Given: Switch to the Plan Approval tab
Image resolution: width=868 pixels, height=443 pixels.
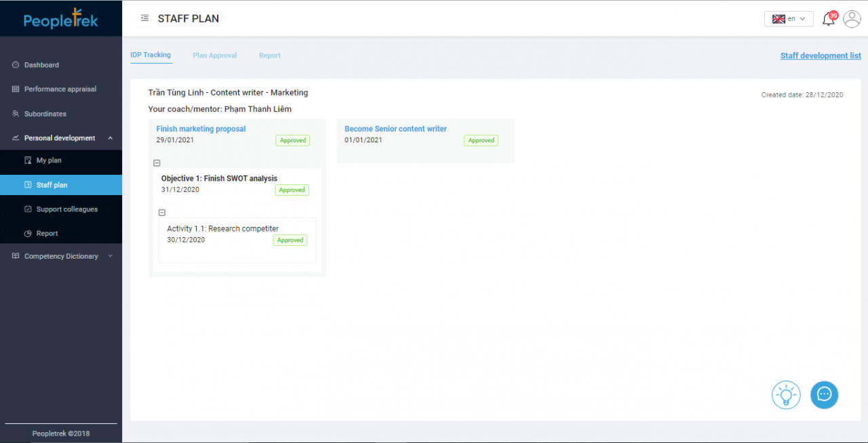Looking at the screenshot, I should point(215,55).
